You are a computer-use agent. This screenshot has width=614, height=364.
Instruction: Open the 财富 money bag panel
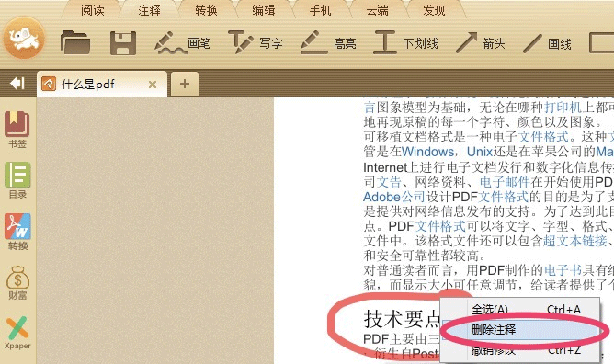tap(17, 283)
